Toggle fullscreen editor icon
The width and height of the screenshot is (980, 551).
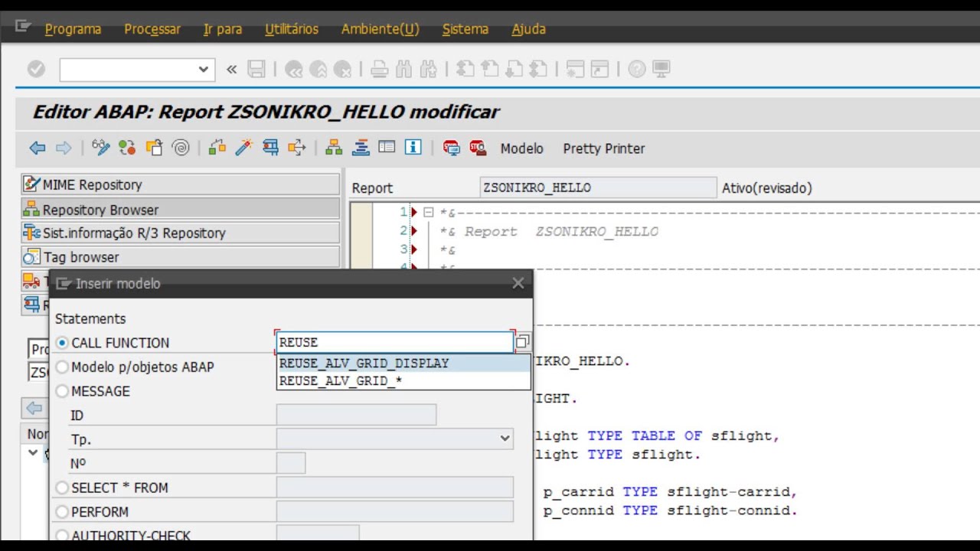[387, 148]
